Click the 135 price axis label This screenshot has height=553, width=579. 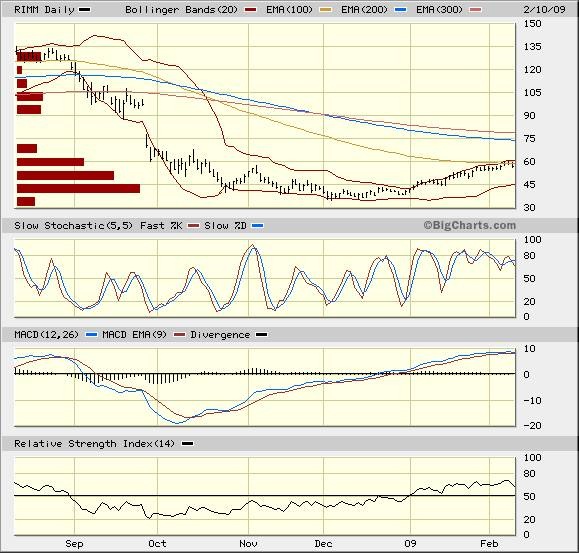[x=532, y=47]
